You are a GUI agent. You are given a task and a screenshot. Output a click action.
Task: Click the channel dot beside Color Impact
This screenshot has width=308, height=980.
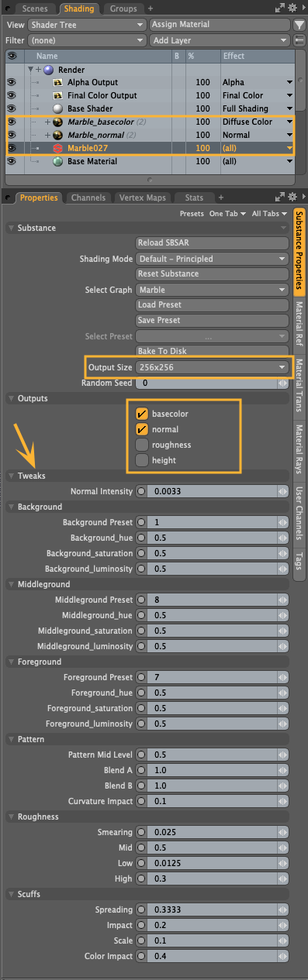[x=141, y=956]
